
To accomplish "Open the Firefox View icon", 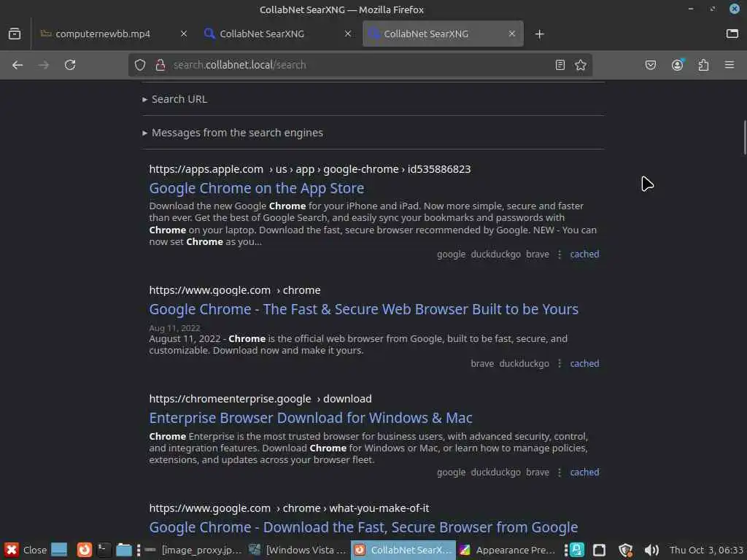I will (15, 34).
